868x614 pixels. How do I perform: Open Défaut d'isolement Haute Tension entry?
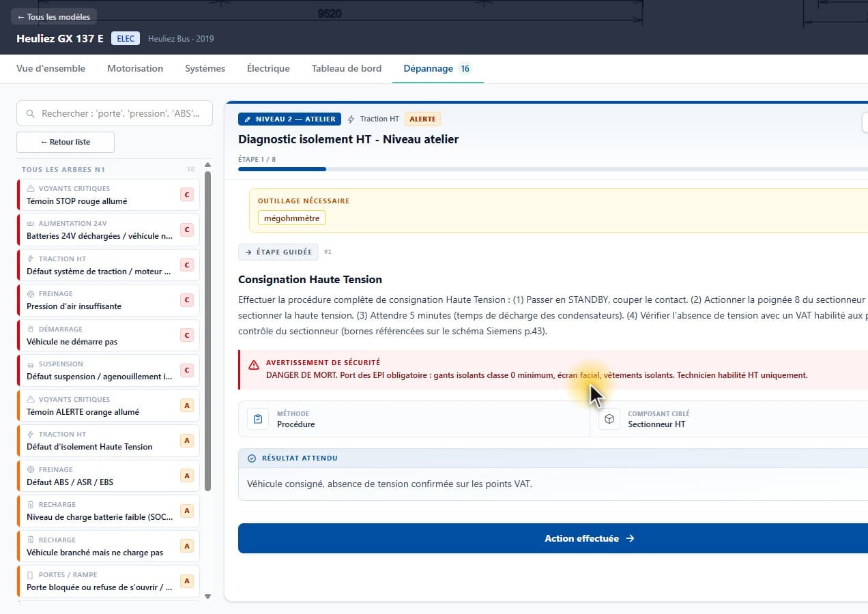(x=108, y=441)
